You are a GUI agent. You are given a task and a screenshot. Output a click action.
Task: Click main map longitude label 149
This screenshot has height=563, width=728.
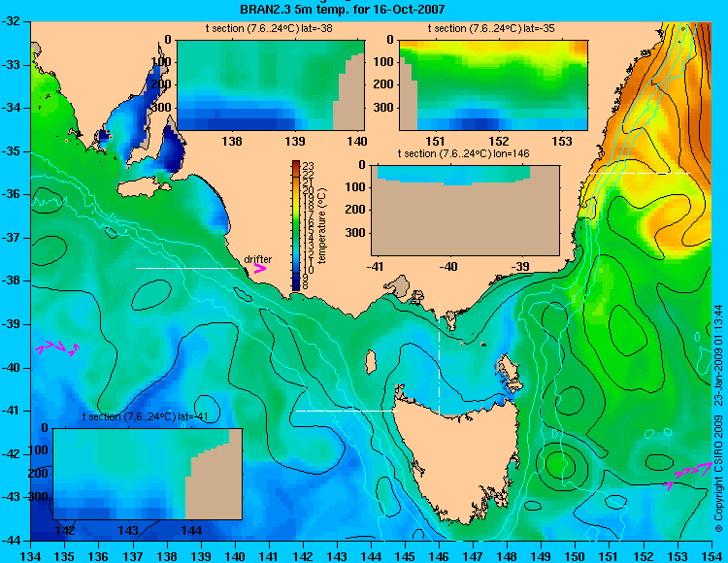[x=542, y=555]
